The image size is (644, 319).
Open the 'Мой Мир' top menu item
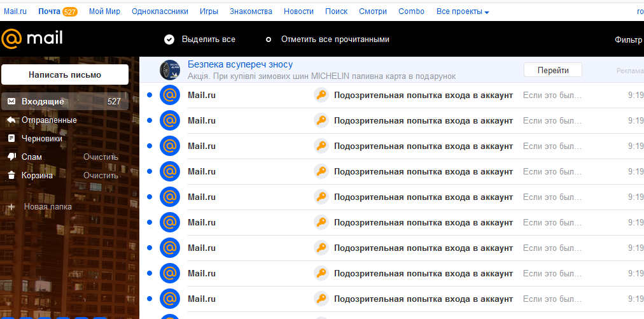(104, 11)
